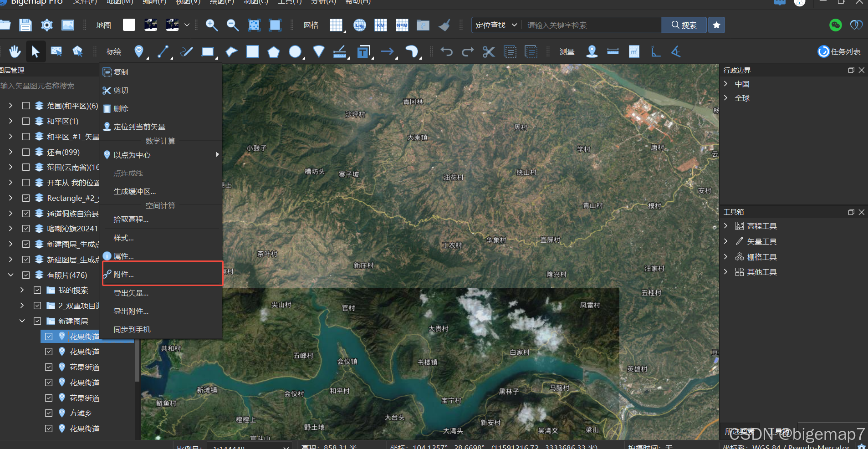Choose 定位到当前矢量 from context menu
This screenshot has height=449, width=868.
coord(161,127)
